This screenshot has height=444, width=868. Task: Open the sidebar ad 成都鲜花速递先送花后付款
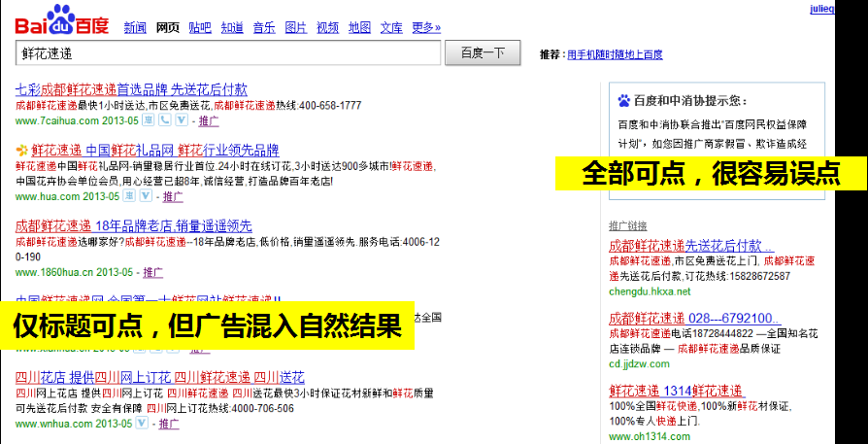point(691,245)
